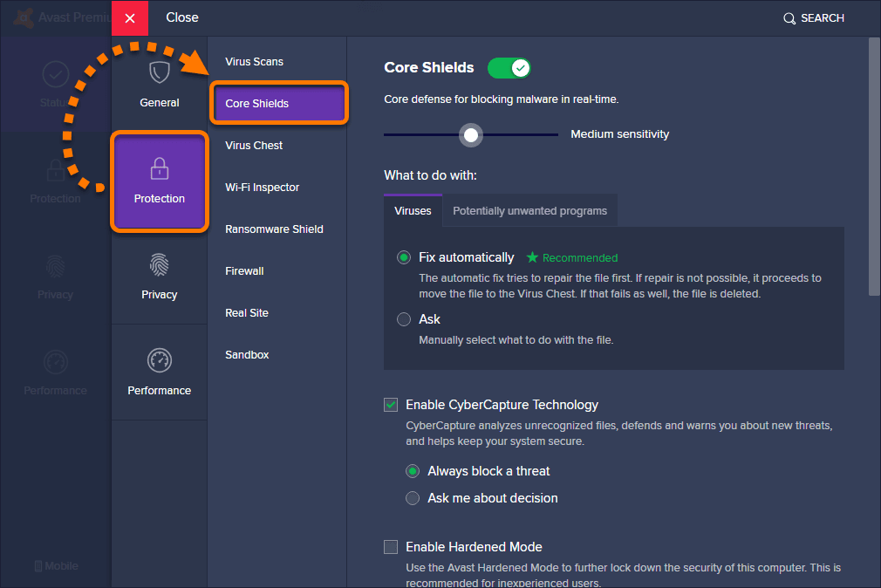
Task: Open Sandbox settings
Action: click(247, 355)
